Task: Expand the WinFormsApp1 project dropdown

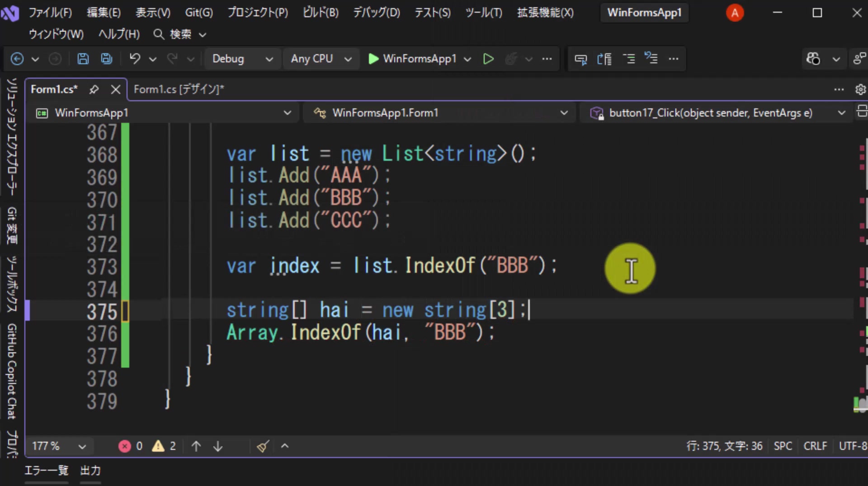Action: (287, 113)
